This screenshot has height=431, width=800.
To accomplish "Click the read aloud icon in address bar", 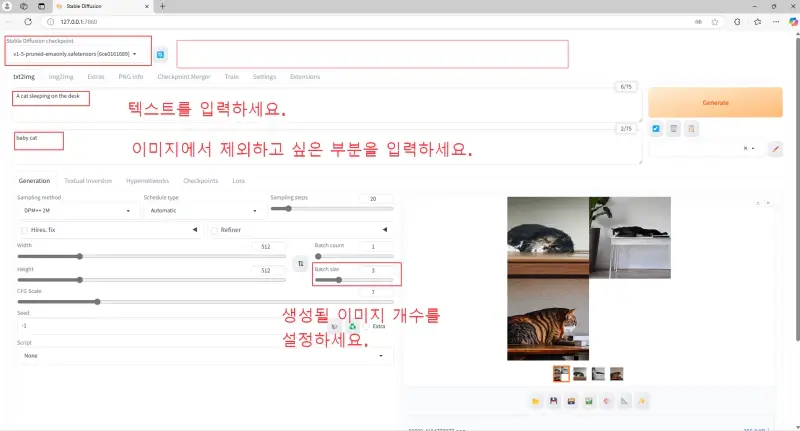I will click(x=698, y=22).
